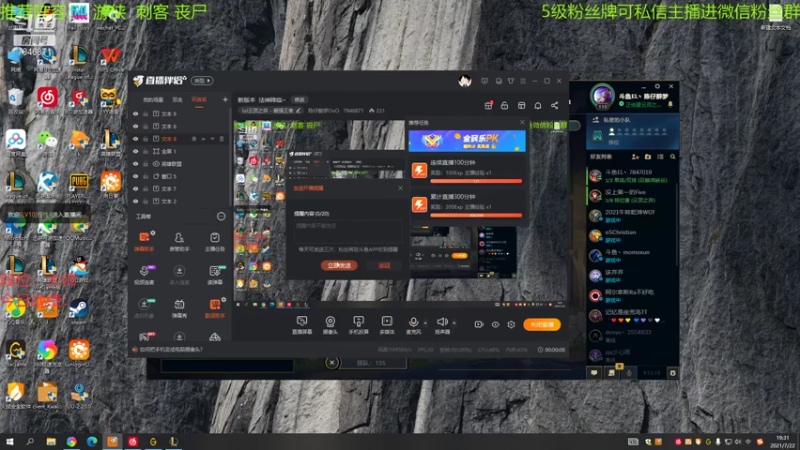This screenshot has height=450, width=800.
Task: Open the hamburger menu in the title bar
Action: (522, 81)
